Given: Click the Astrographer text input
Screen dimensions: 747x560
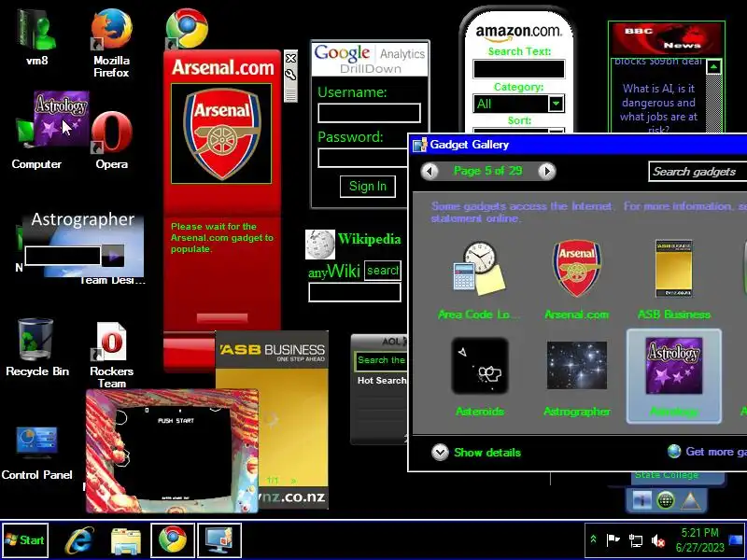Looking at the screenshot, I should click(x=63, y=256).
